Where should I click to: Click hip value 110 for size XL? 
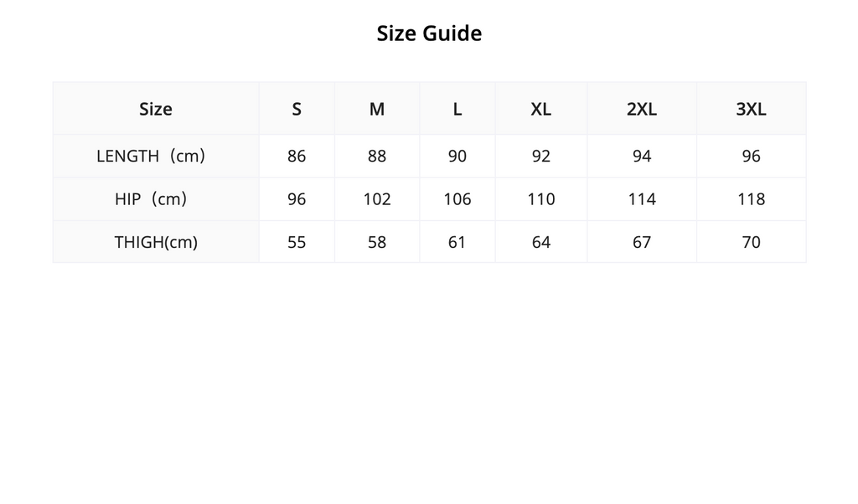541,199
